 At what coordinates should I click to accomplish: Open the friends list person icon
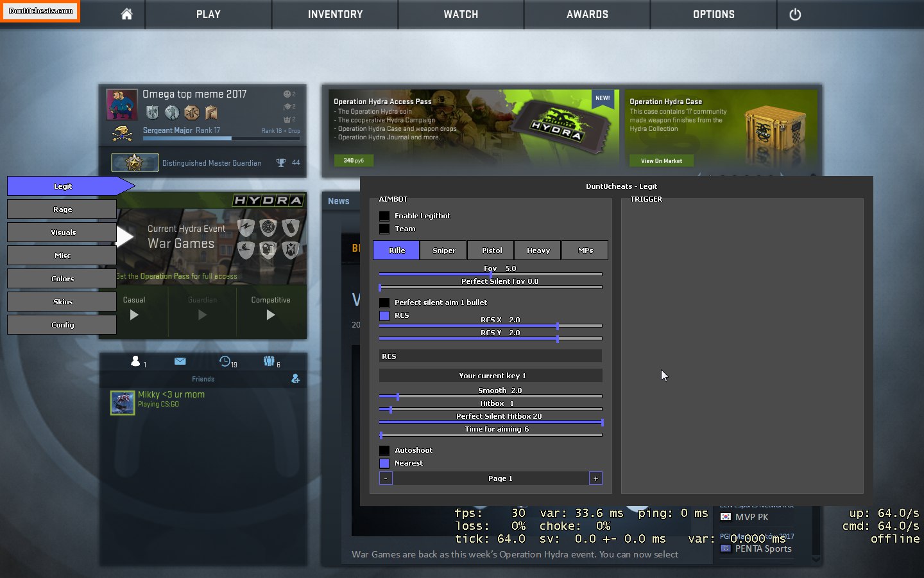(135, 362)
